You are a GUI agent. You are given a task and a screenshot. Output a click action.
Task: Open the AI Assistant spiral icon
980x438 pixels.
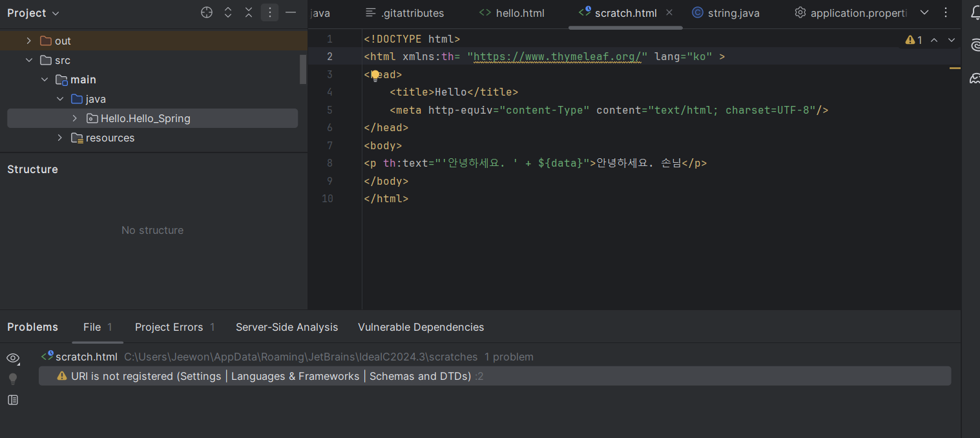click(975, 45)
